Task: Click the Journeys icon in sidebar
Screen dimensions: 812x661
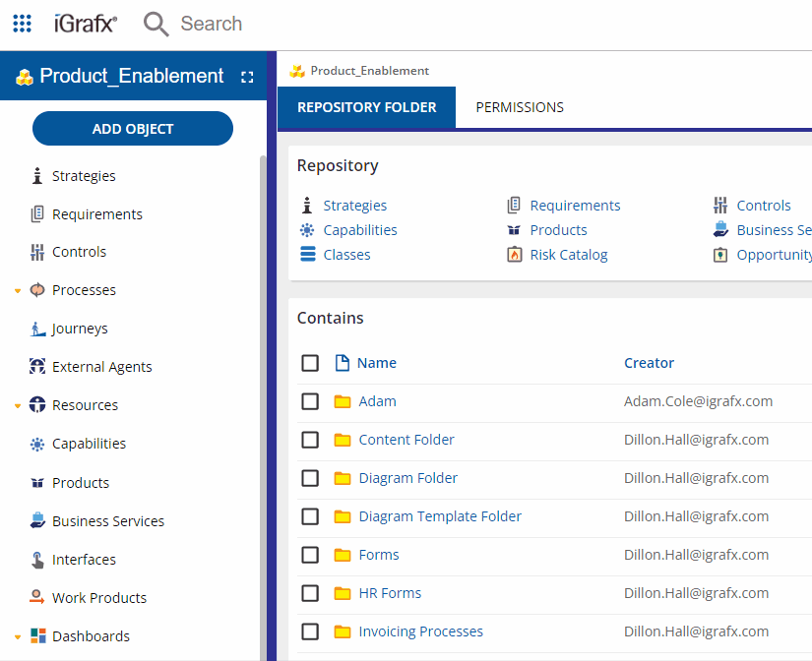Action: click(x=37, y=329)
